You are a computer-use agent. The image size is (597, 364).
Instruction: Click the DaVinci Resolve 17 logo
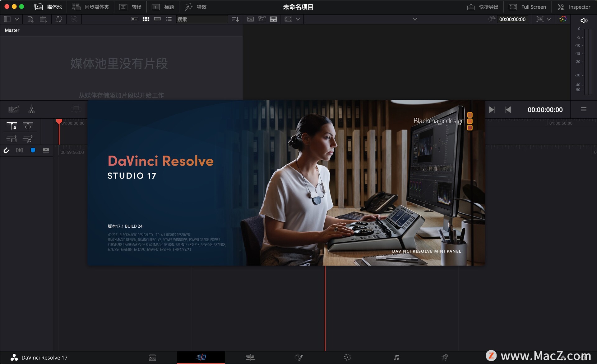click(x=14, y=357)
